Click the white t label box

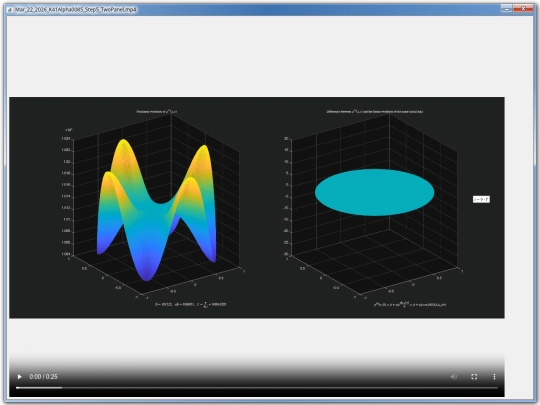click(481, 199)
